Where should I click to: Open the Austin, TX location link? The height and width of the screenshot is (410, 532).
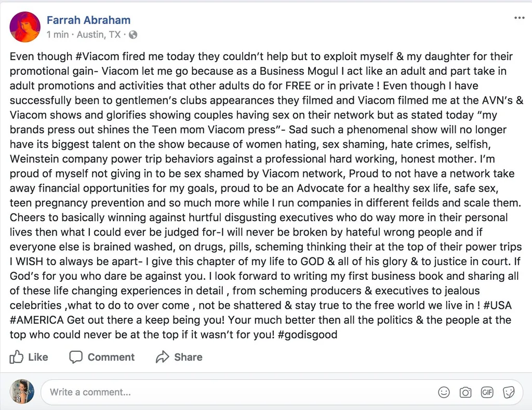click(x=99, y=35)
